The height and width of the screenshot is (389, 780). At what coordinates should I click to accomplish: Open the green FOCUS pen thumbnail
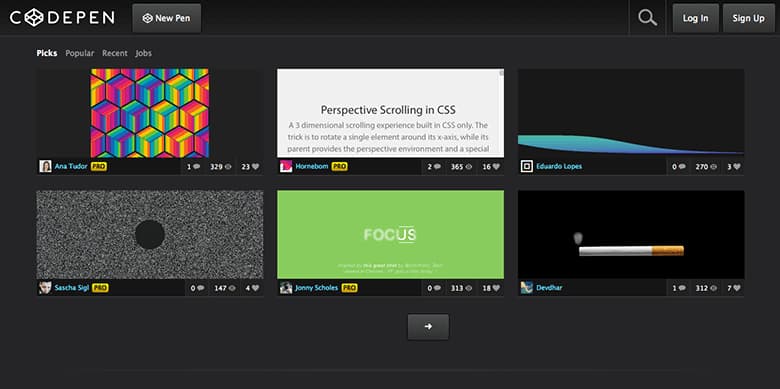pyautogui.click(x=390, y=234)
